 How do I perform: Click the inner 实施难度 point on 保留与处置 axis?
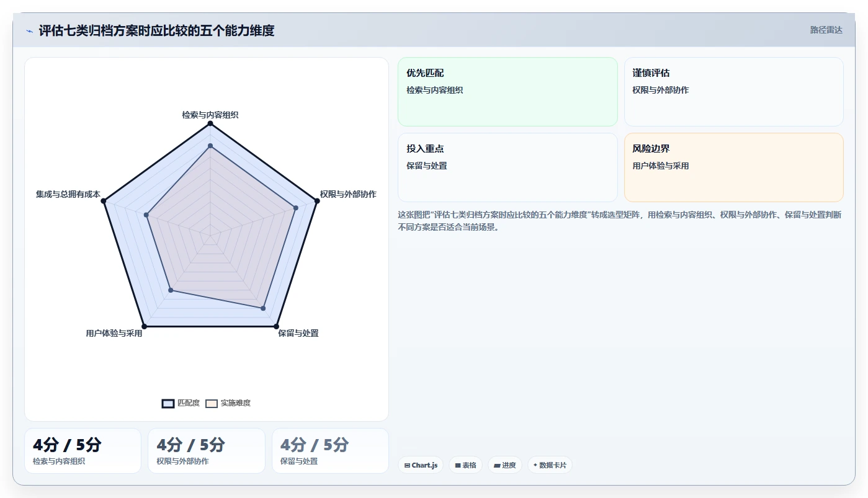[263, 308]
